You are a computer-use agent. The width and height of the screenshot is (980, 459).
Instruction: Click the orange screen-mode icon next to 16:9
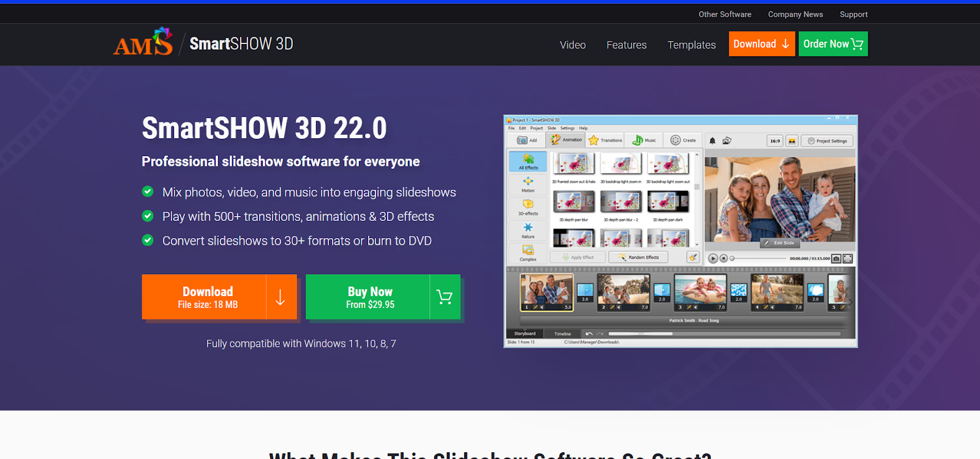[792, 141]
